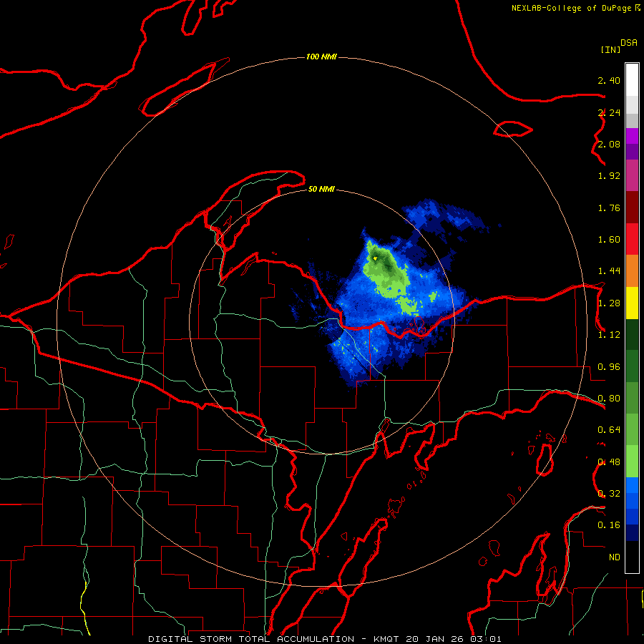Pick the white swatch at legend top
This screenshot has width=644, height=644.
[x=632, y=79]
